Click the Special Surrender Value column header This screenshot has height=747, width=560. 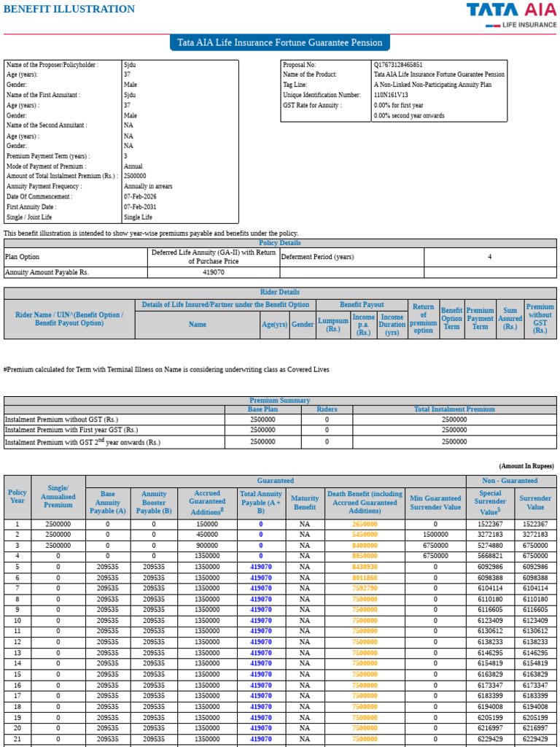[x=490, y=503]
